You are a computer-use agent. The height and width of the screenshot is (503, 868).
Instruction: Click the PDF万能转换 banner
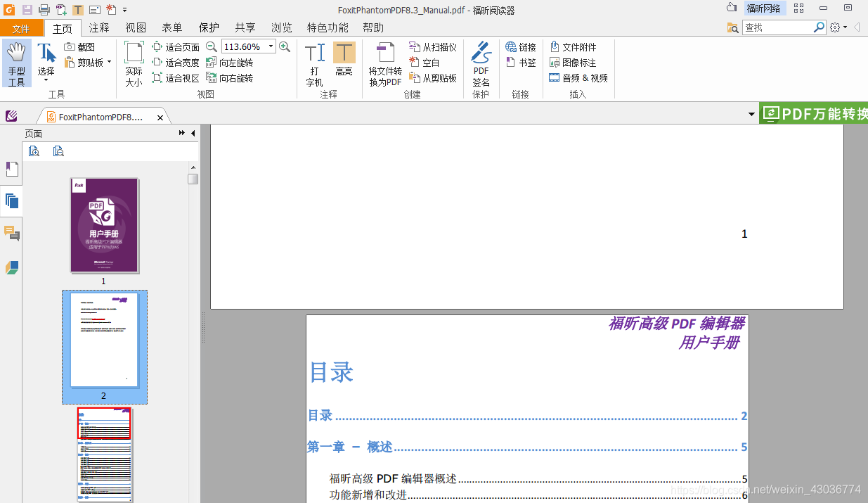pos(814,113)
